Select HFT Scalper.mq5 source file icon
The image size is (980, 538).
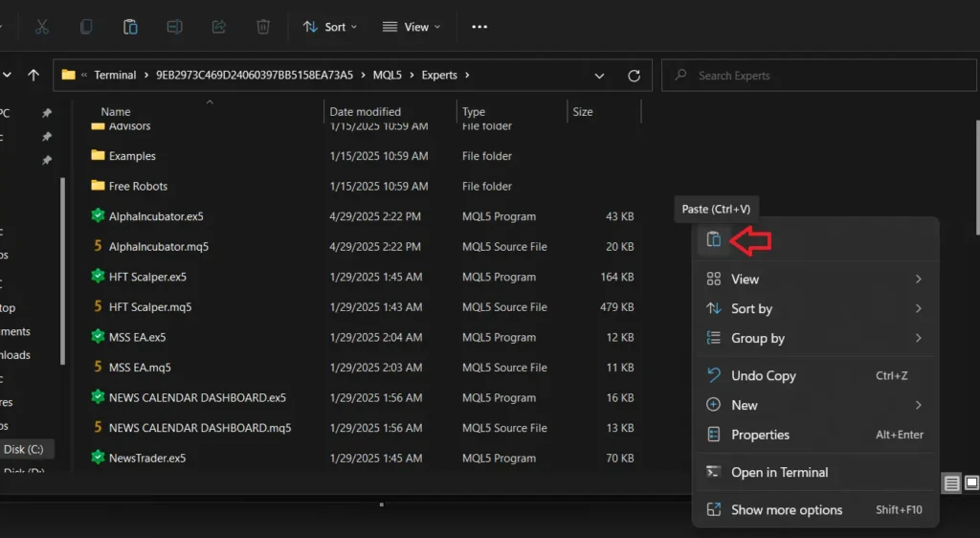pyautogui.click(x=98, y=306)
